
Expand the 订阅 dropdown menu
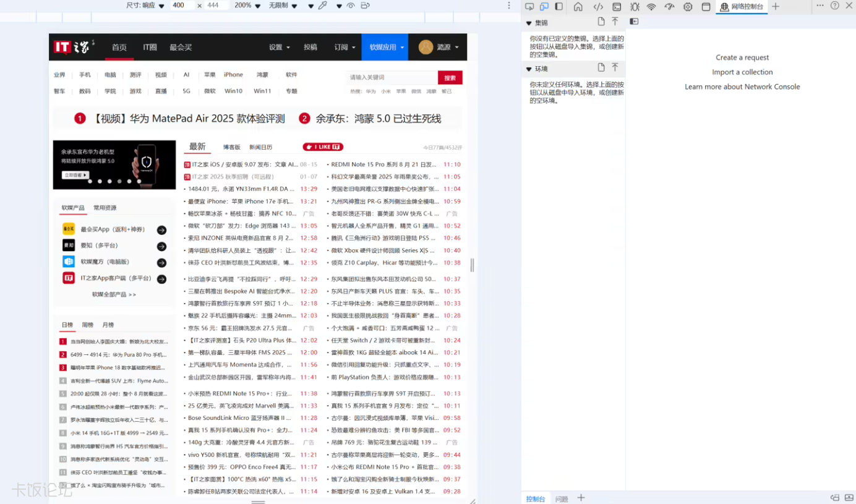345,47
